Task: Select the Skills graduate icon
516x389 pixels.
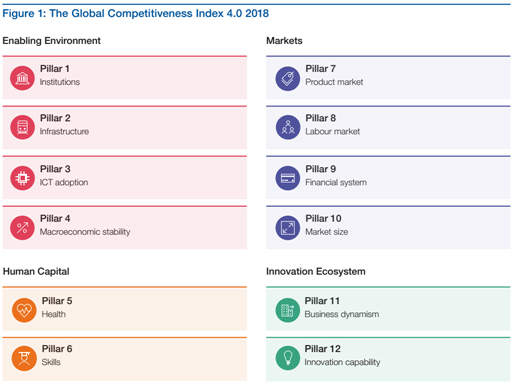Action: click(24, 358)
